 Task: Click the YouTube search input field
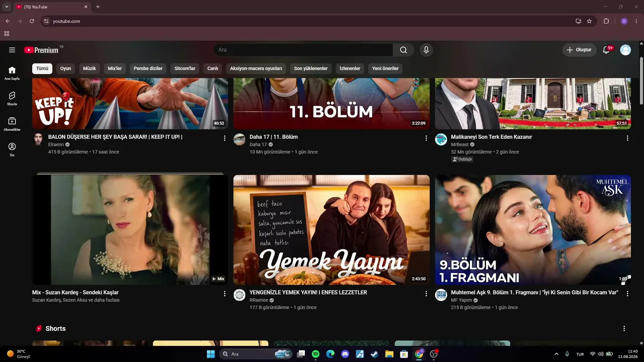303,50
